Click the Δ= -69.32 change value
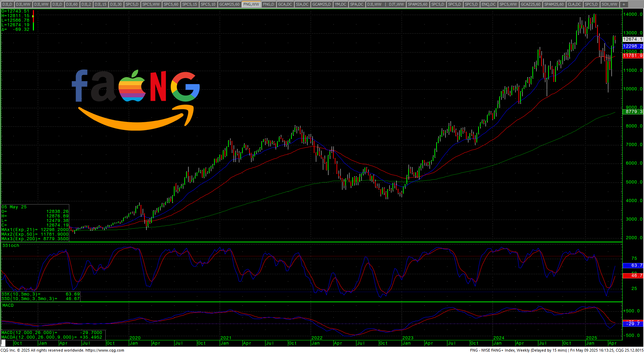Image resolution: width=644 pixels, height=353 pixels. pyautogui.click(x=15, y=29)
